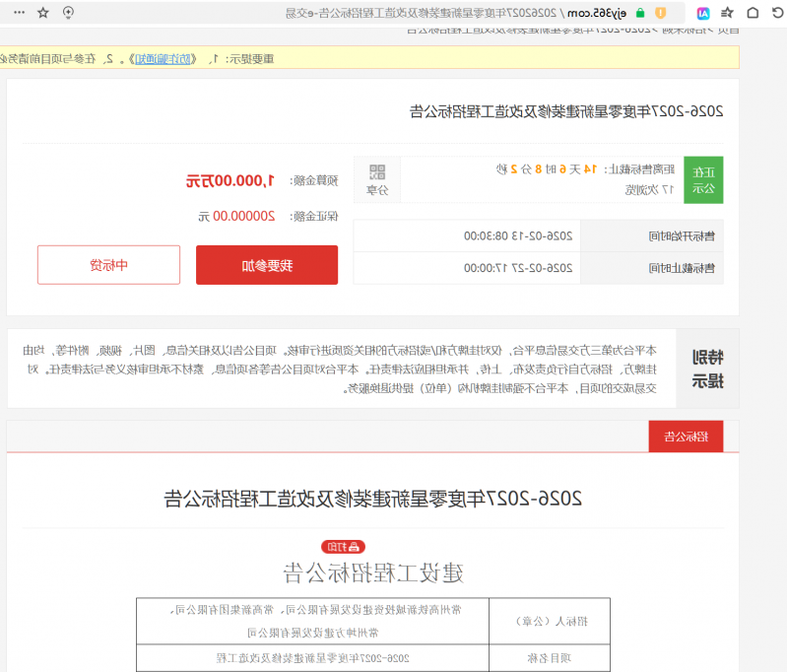Click the top heading 2026-2027年度零星新建装修及改造工程招标公告
Screen dimensions: 787x672
point(566,111)
